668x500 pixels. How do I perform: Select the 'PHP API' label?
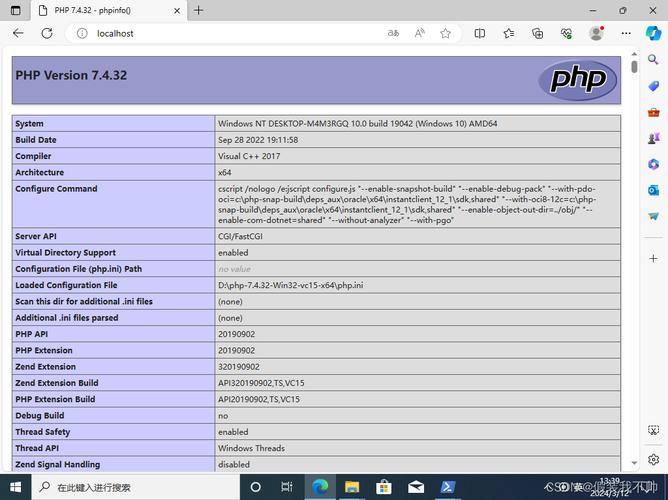point(32,334)
